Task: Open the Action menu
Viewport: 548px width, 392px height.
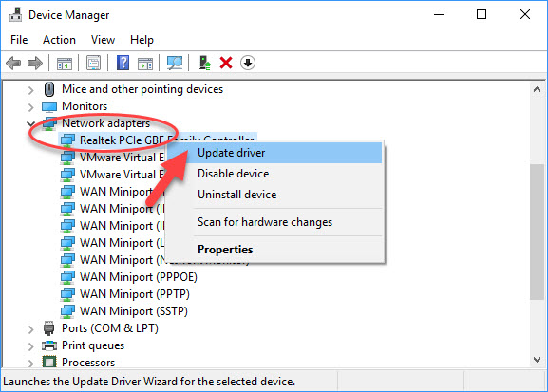Action: 59,40
